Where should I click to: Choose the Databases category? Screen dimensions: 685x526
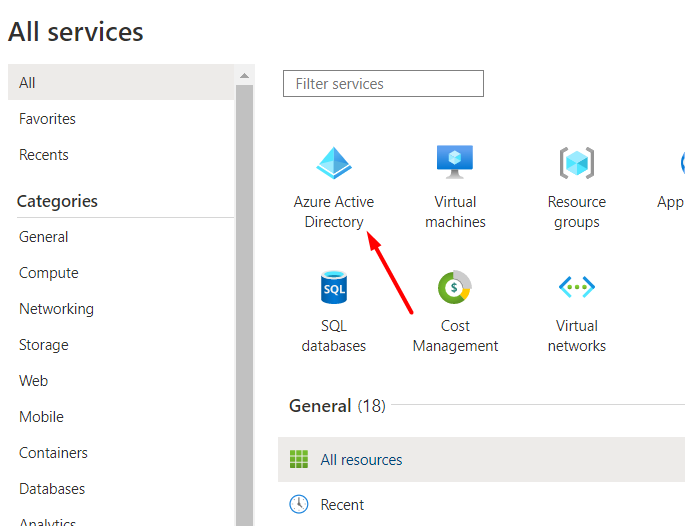pyautogui.click(x=52, y=488)
